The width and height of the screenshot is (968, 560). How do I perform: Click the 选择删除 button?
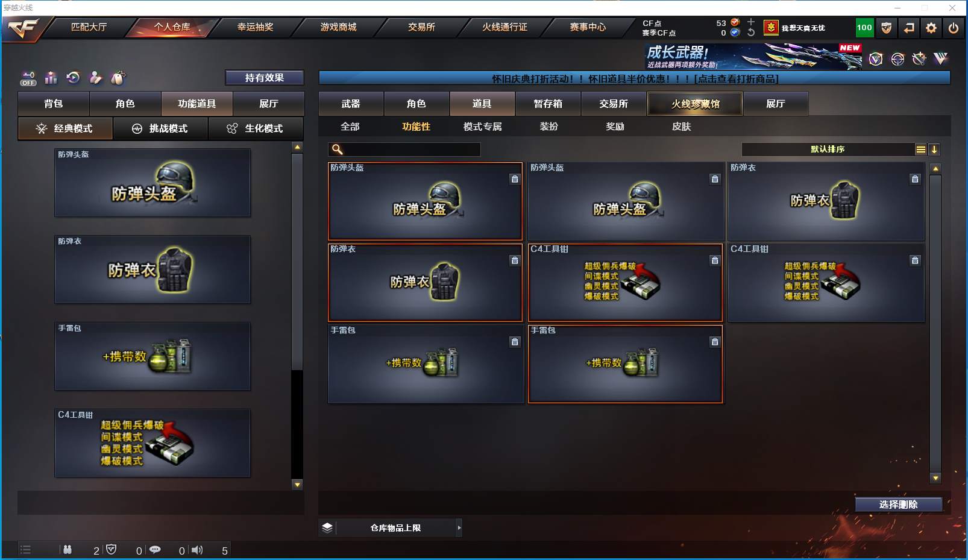[899, 505]
